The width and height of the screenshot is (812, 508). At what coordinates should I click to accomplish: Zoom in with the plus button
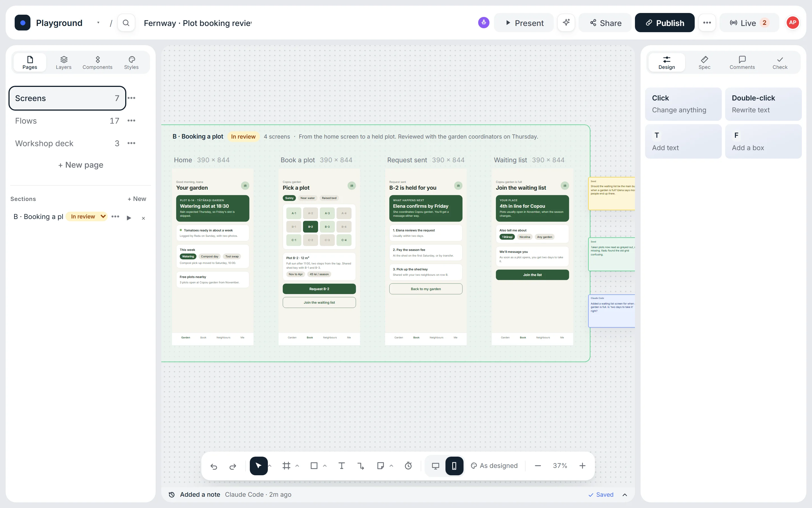[x=582, y=466]
